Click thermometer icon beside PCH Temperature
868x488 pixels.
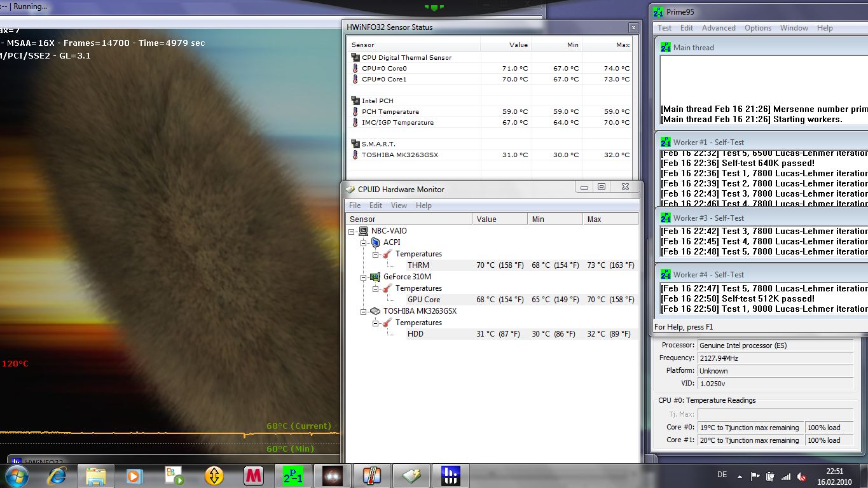tap(355, 111)
